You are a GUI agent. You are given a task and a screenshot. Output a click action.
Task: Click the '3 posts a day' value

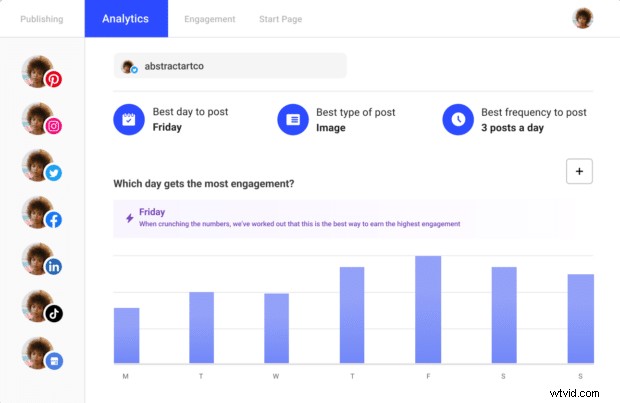point(512,128)
